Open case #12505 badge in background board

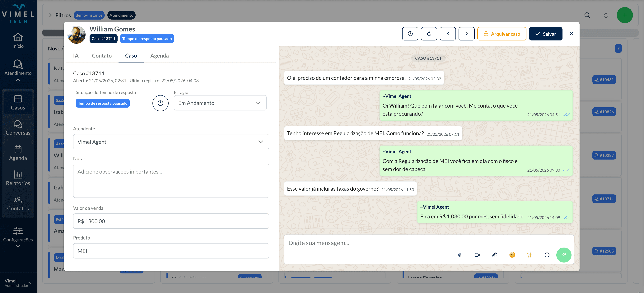point(604,251)
